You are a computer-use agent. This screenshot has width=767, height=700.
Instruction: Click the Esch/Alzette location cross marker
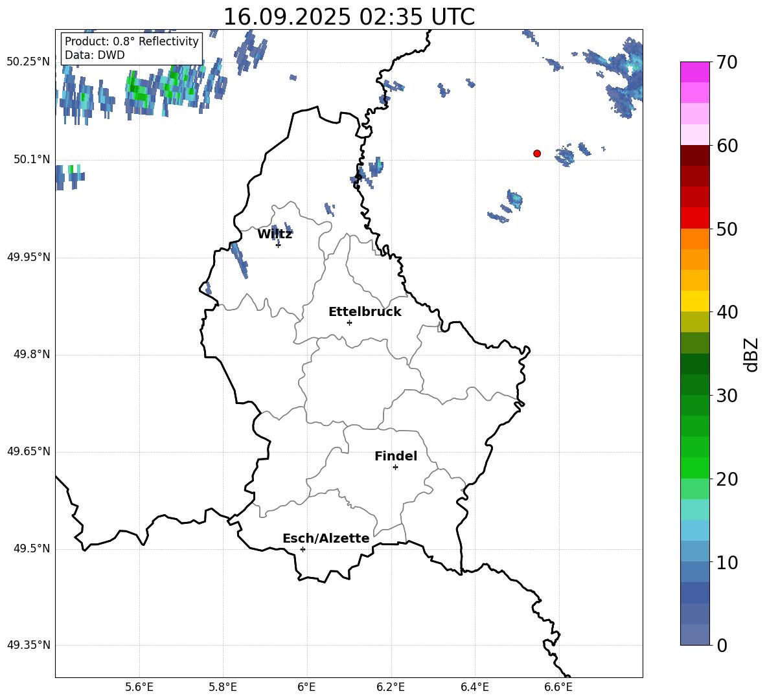point(303,549)
